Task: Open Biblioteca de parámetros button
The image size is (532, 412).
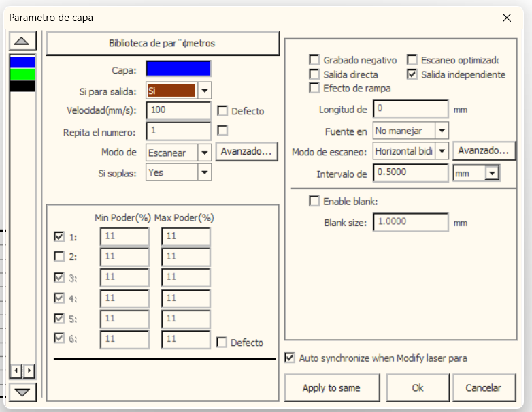Action: pos(163,43)
